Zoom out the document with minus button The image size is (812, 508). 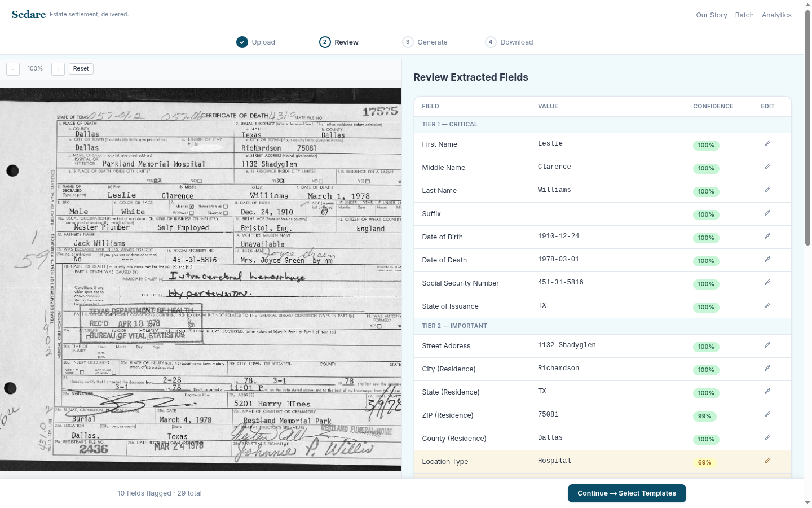(x=13, y=69)
